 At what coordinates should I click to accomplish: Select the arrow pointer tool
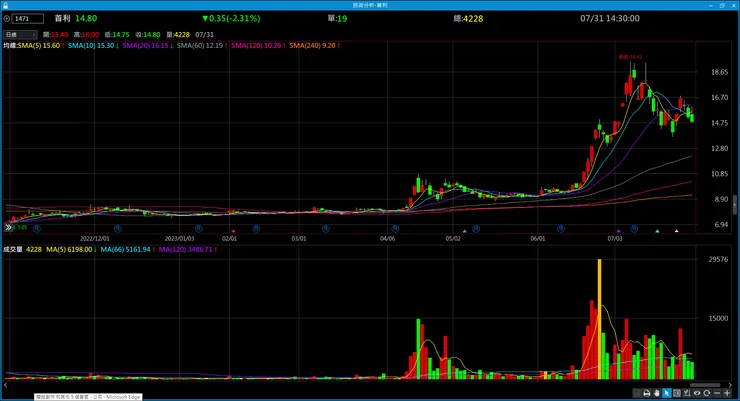(666, 393)
